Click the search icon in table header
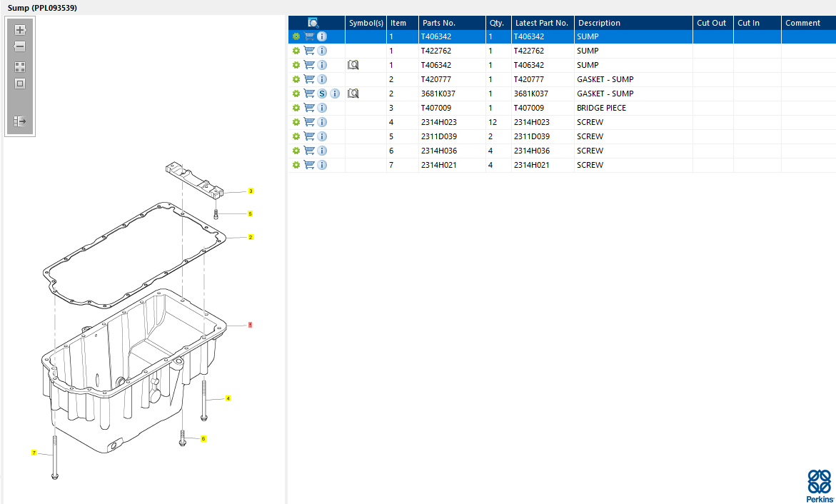This screenshot has height=504, width=836. [313, 22]
